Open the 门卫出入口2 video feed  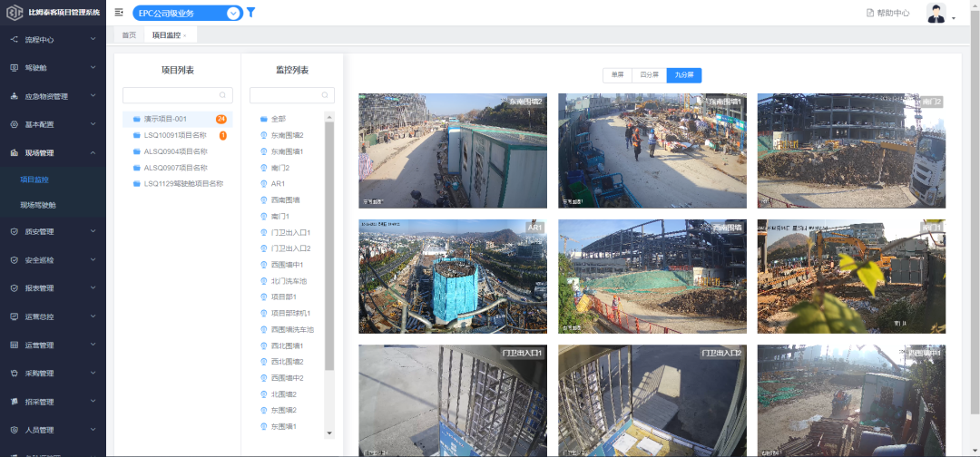652,401
